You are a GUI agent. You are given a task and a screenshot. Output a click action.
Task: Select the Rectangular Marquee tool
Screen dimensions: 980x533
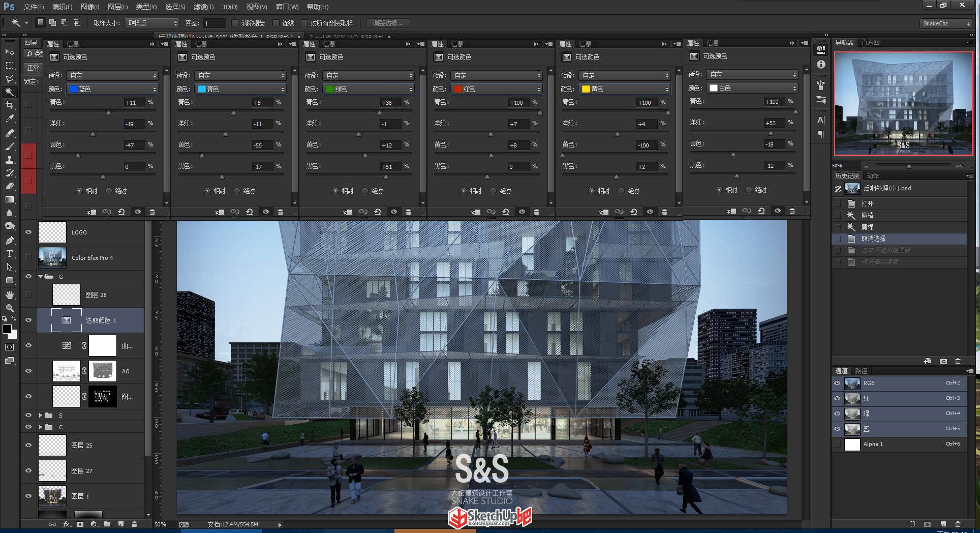[10, 66]
